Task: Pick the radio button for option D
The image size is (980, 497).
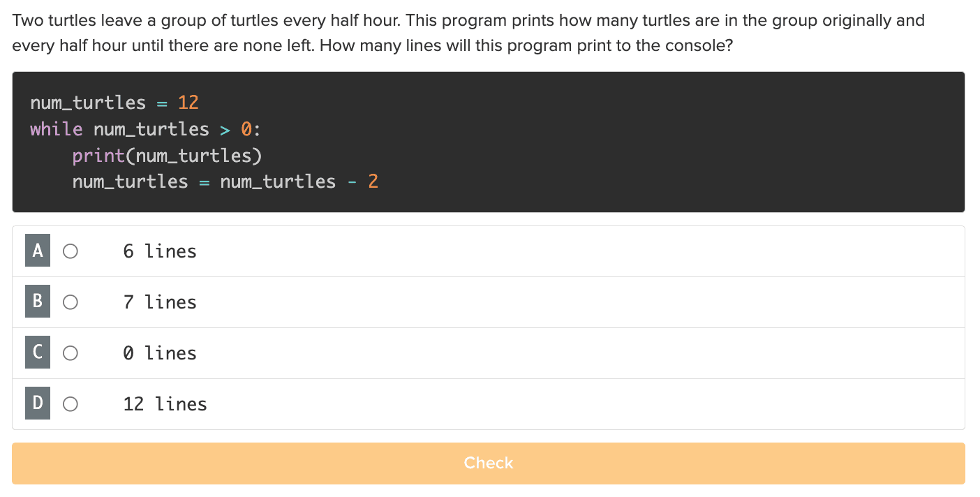Action: click(70, 404)
